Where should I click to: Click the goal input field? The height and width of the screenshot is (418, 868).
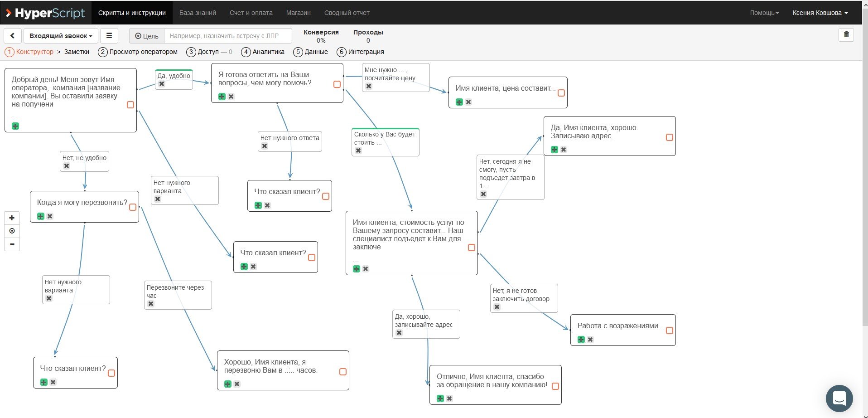point(228,36)
